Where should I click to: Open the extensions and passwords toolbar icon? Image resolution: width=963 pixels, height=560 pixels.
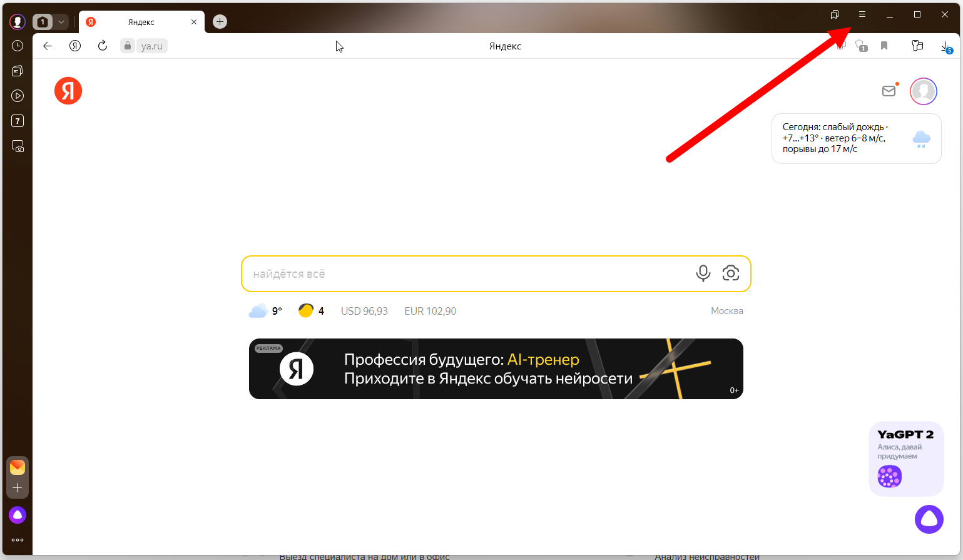click(917, 46)
